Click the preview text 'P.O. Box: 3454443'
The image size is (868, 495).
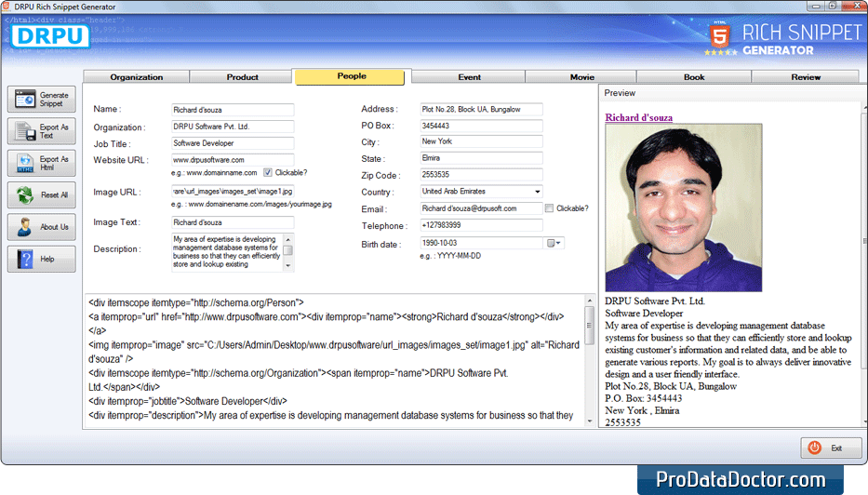click(643, 398)
